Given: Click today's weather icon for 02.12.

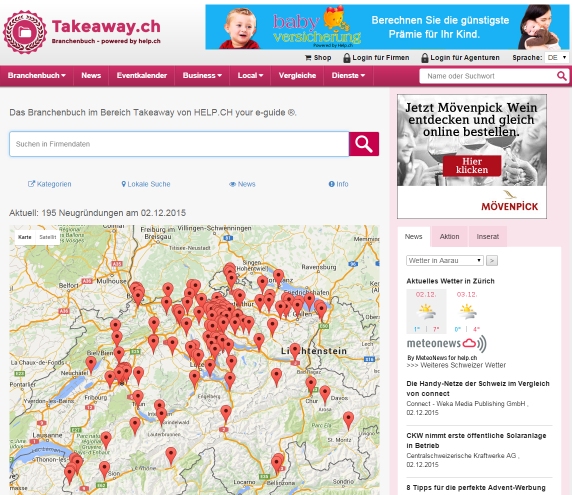Looking at the screenshot, I should tap(426, 311).
